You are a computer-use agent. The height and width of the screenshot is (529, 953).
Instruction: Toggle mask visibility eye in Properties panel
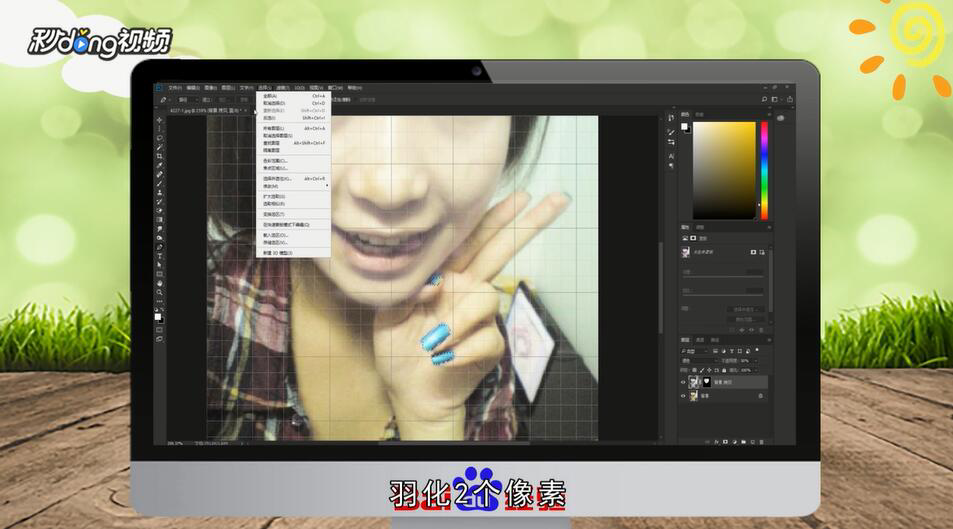click(x=752, y=330)
